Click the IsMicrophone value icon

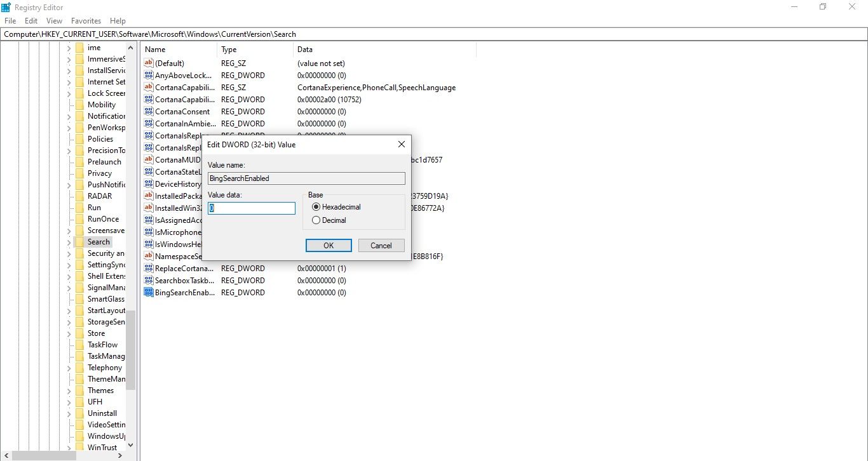click(x=149, y=232)
